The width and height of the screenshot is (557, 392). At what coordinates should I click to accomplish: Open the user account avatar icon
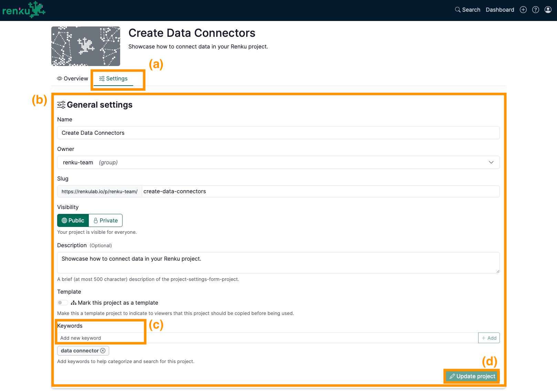click(548, 10)
